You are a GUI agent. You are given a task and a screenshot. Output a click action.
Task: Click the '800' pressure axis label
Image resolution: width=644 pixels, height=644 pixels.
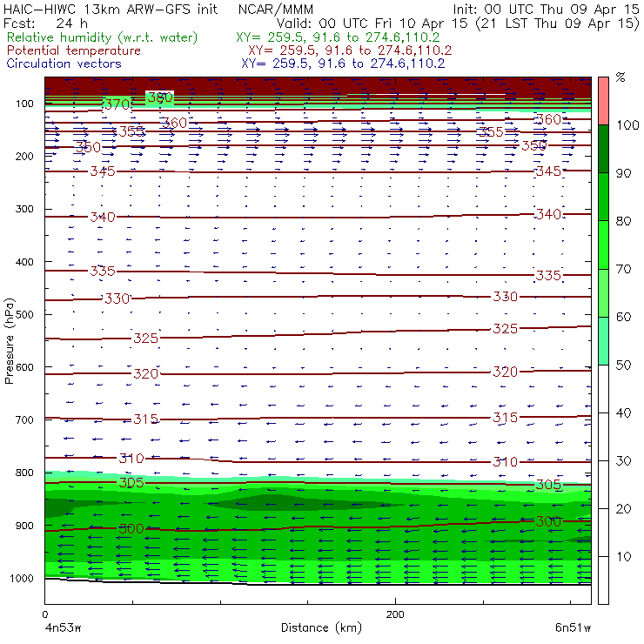[24, 473]
